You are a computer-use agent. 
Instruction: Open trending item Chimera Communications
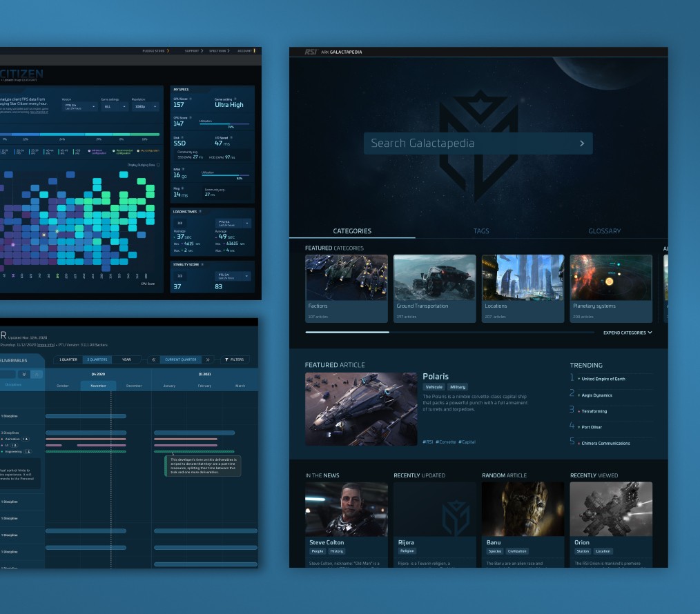click(606, 444)
